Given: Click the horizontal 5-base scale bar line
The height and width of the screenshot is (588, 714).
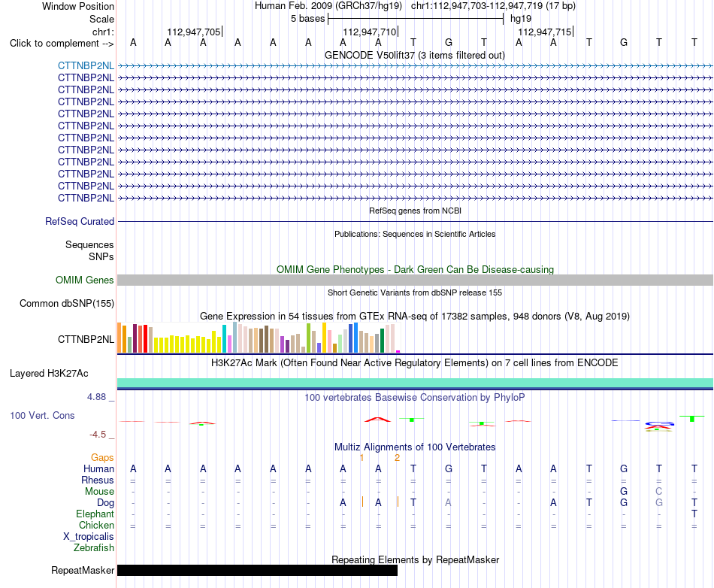Looking at the screenshot, I should [x=416, y=19].
